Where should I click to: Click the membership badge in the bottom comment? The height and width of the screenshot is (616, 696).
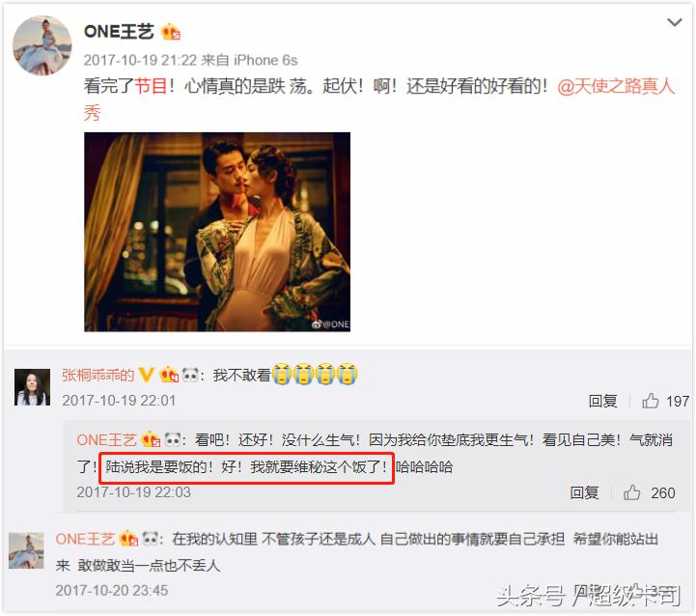(x=128, y=539)
